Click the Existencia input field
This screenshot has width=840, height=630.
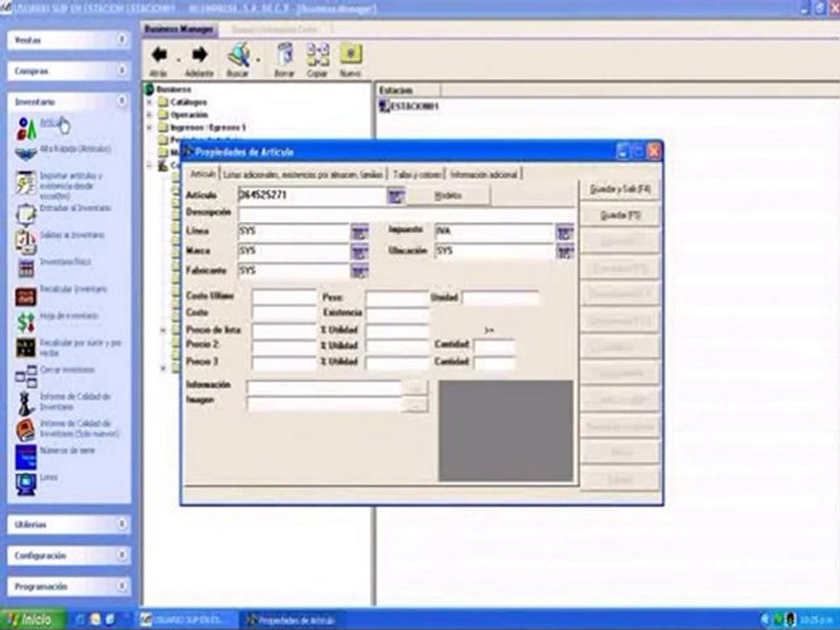click(397, 313)
